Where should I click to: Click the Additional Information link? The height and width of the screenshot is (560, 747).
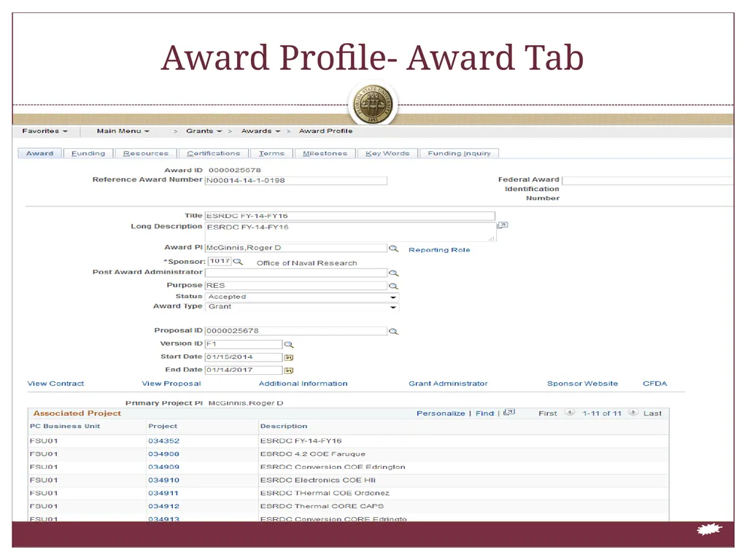(303, 384)
